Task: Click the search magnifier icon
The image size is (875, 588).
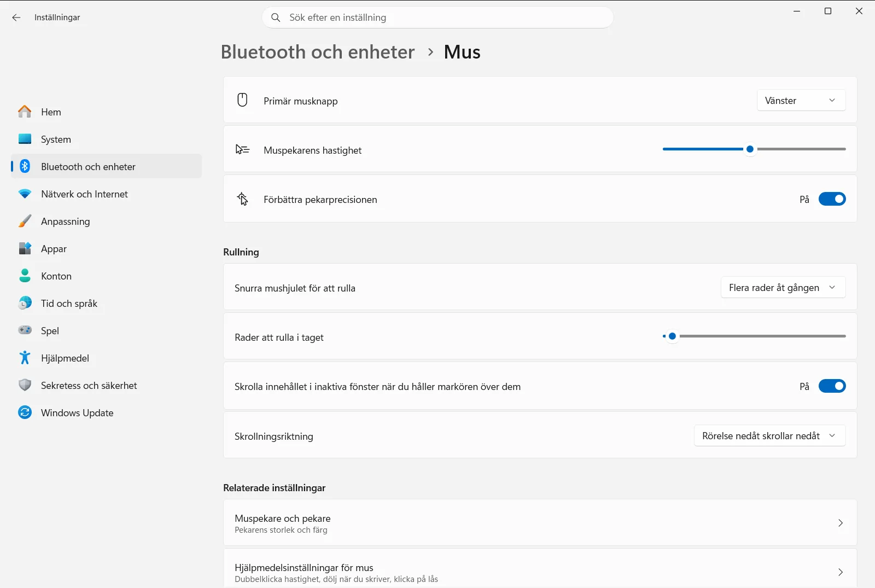Action: tap(276, 18)
